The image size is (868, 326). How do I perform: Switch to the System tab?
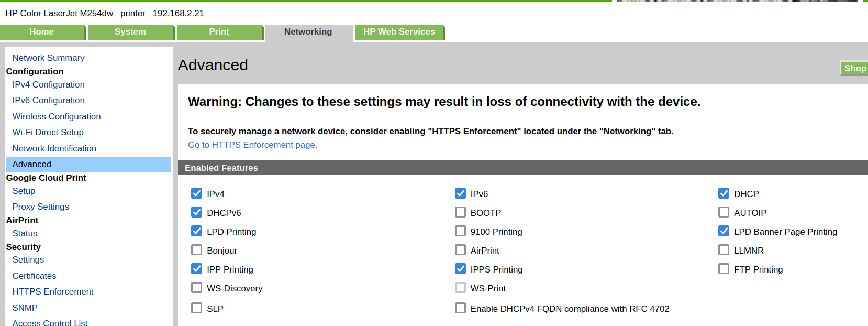click(130, 32)
